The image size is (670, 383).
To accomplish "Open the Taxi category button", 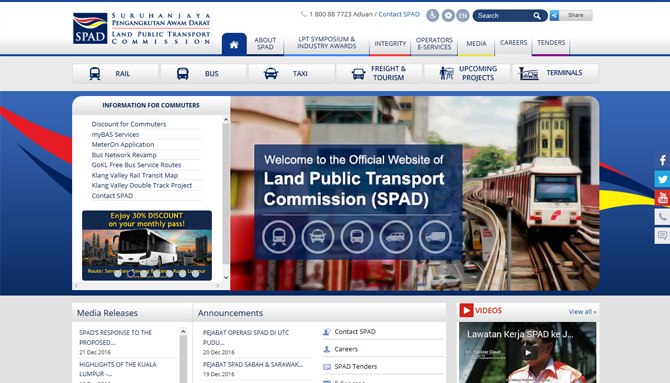I will tap(291, 74).
